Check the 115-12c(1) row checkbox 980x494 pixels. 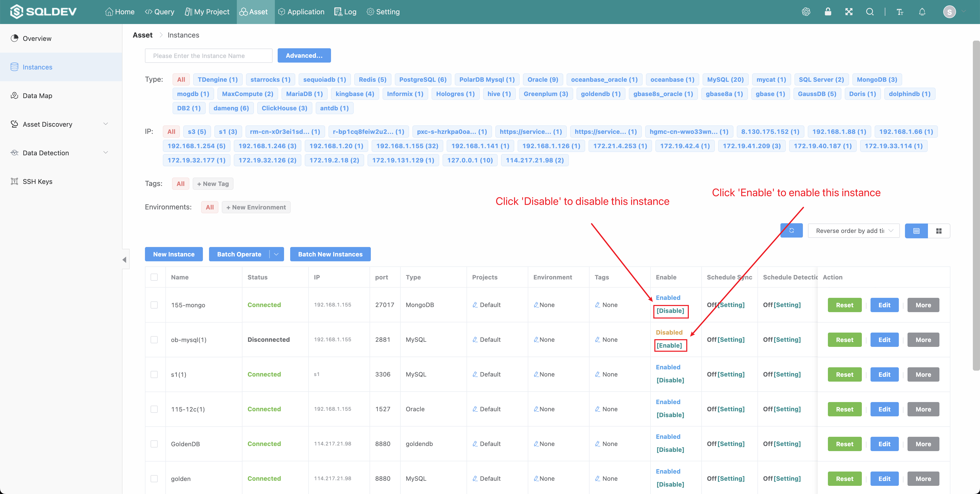154,409
